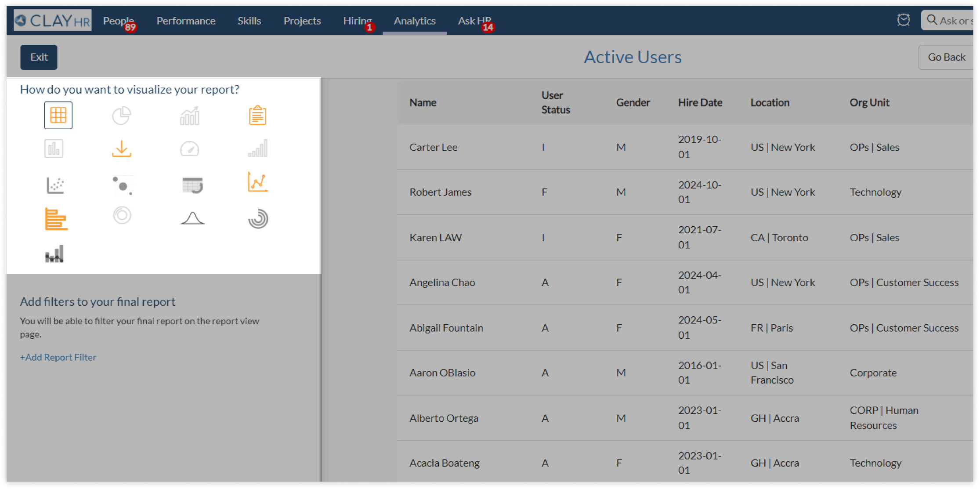Select the Abigail Fountain name cell
The image size is (980, 489).
pos(446,328)
